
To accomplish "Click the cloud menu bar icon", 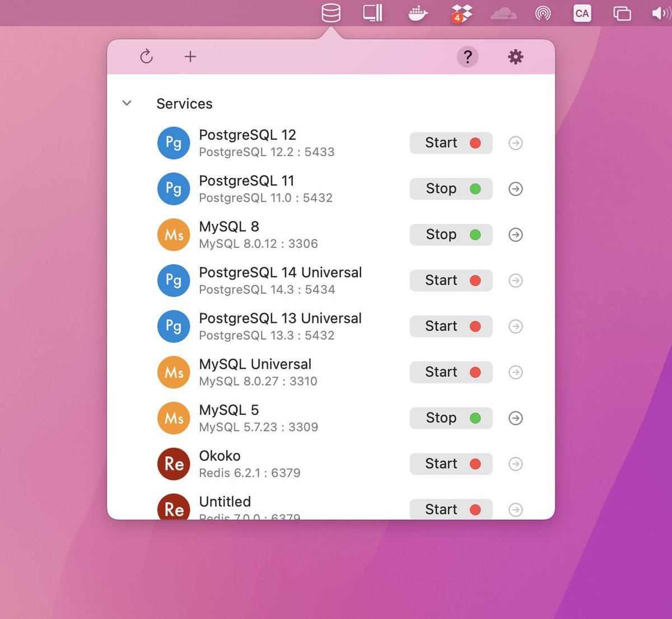I will pos(503,13).
